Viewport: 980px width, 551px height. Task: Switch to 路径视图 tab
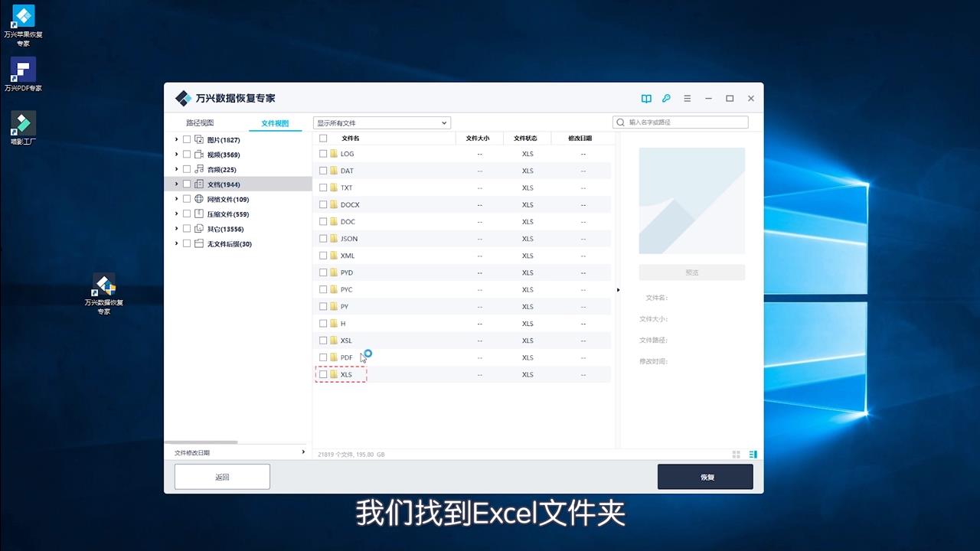[x=200, y=122]
